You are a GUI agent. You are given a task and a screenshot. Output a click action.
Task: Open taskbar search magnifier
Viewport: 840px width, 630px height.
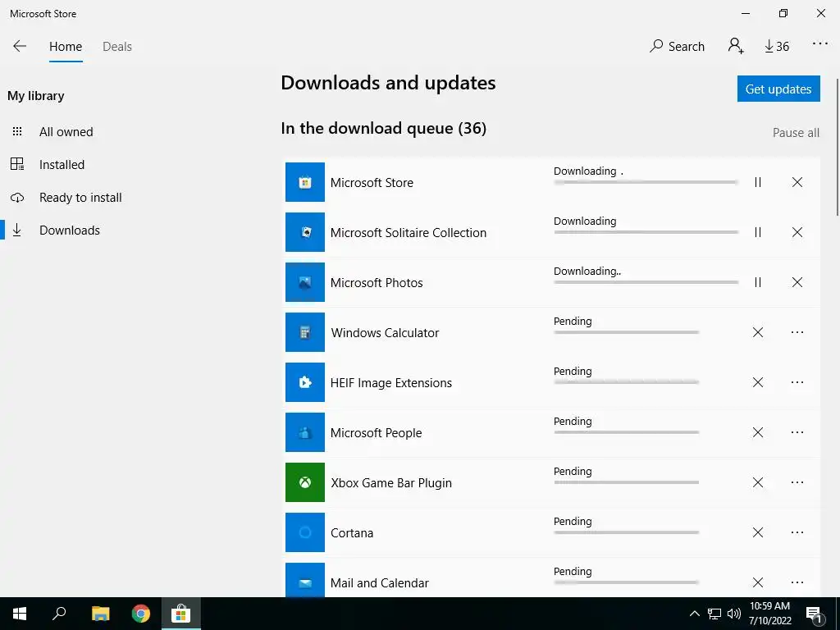(x=59, y=614)
